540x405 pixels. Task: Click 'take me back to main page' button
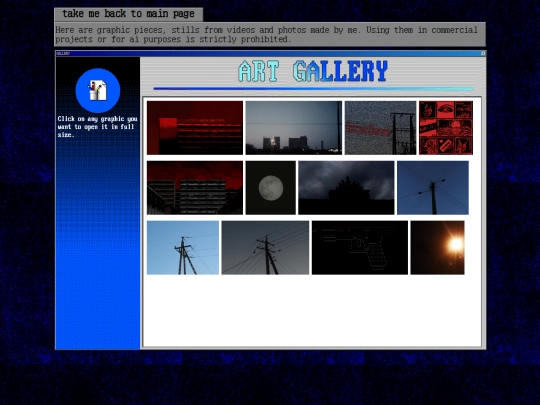128,14
